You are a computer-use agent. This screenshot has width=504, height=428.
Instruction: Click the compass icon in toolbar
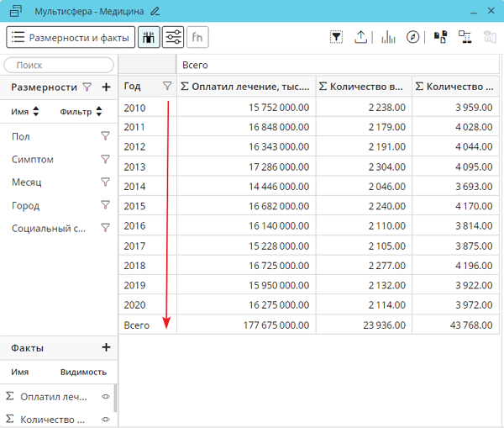coord(412,37)
